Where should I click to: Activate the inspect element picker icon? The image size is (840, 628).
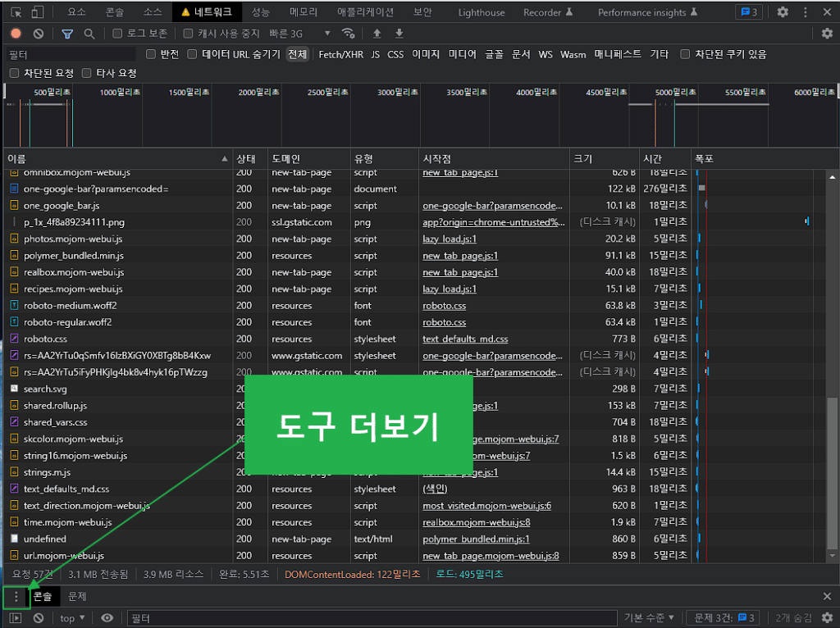pos(16,12)
